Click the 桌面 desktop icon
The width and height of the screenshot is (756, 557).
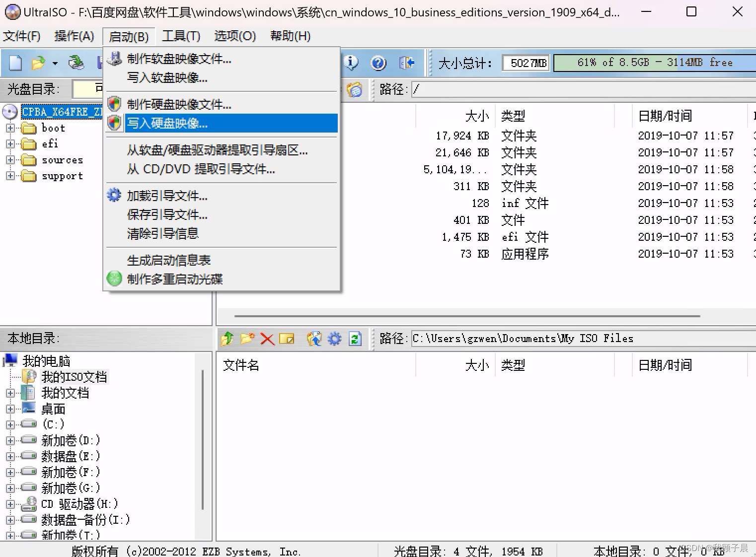click(x=29, y=409)
